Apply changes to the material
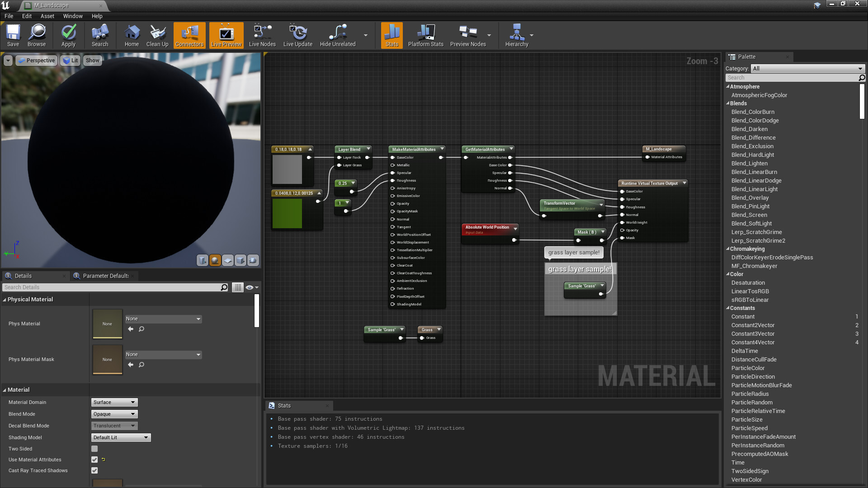The image size is (868, 488). (68, 35)
